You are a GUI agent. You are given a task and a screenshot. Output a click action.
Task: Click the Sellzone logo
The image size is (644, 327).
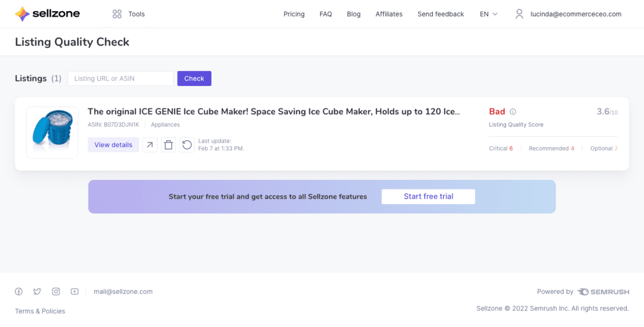[x=47, y=14]
